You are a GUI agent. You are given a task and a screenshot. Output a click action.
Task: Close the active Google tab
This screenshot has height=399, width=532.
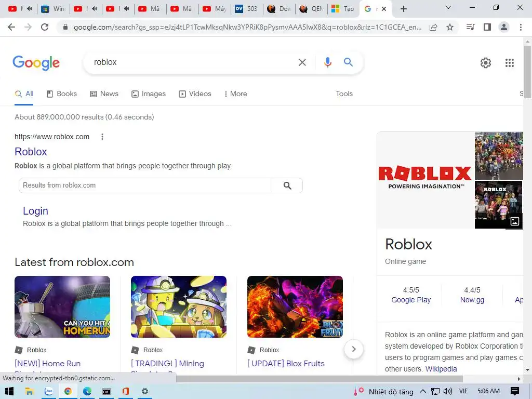point(384,9)
